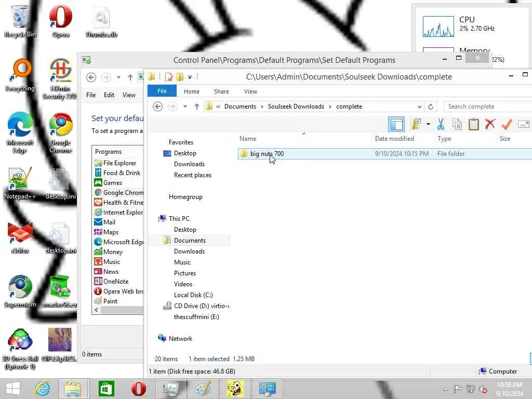Select Network in navigation pane

pos(180,338)
